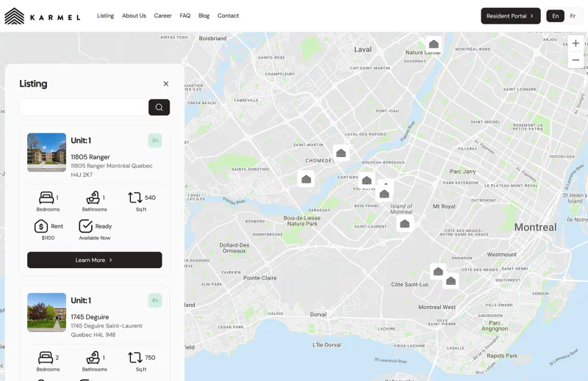Viewport: 588px width, 381px height.
Task: Click the Available Now text
Action: coord(95,238)
